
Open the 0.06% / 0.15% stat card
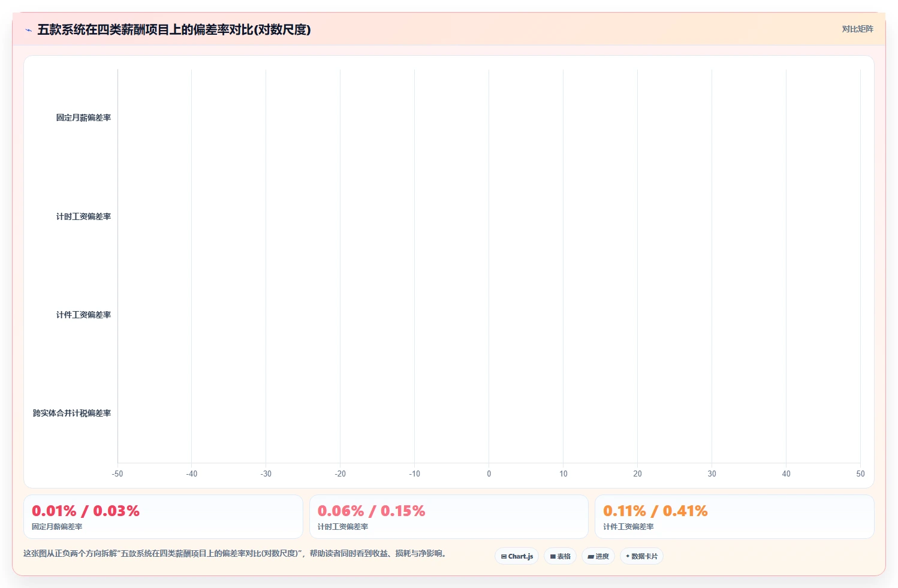[448, 517]
